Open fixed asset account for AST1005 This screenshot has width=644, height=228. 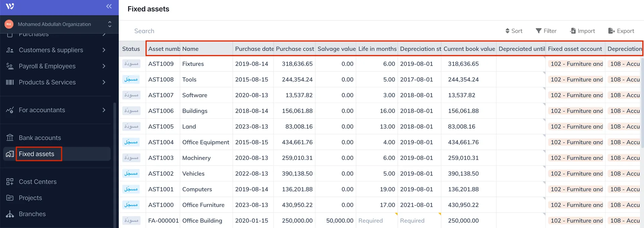(x=576, y=126)
